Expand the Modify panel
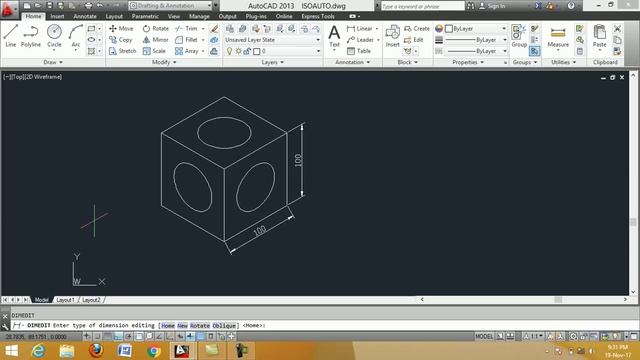Image resolution: width=640 pixels, height=360 pixels. pyautogui.click(x=164, y=62)
